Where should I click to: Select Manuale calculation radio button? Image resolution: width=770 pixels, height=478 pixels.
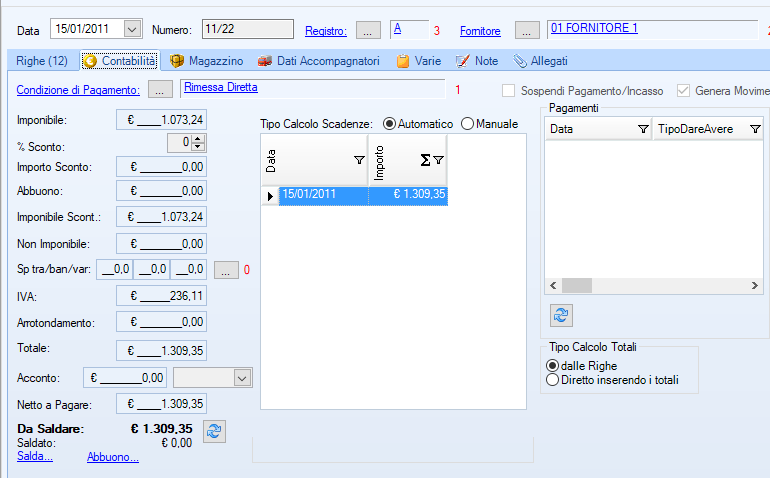(467, 124)
